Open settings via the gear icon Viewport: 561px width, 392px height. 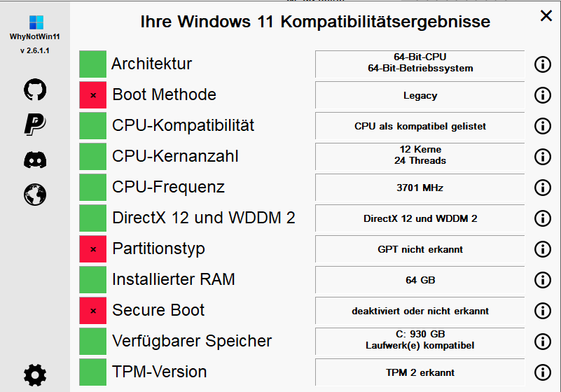click(35, 375)
